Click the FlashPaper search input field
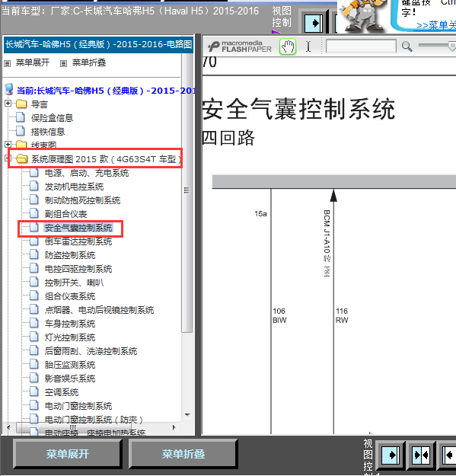Screen dimensions: 456x476 pos(361,46)
